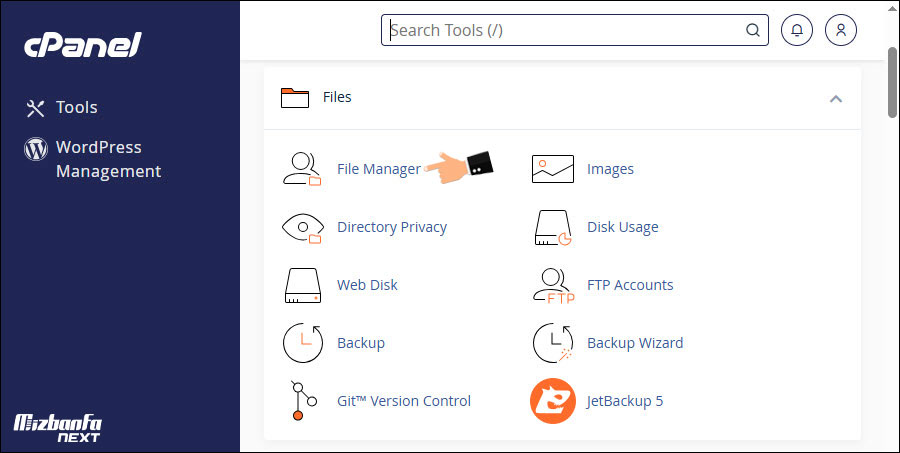Image resolution: width=900 pixels, height=453 pixels.
Task: Focus the Search Tools input field
Action: [x=565, y=30]
